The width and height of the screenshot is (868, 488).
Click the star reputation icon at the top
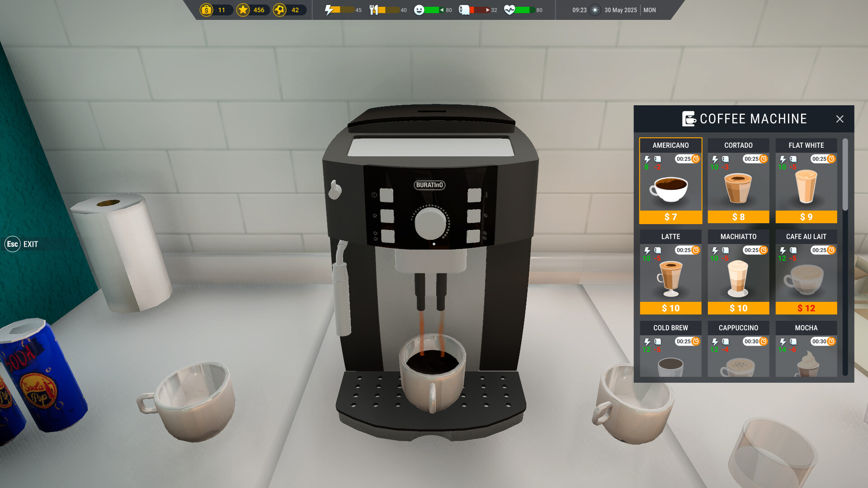pyautogui.click(x=244, y=9)
